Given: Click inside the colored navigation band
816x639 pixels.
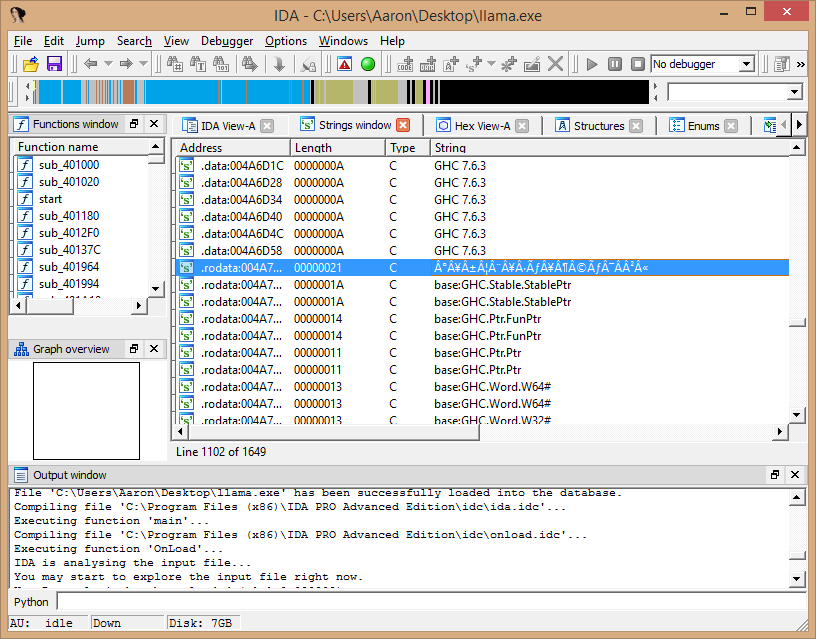Looking at the screenshot, I should pos(341,92).
